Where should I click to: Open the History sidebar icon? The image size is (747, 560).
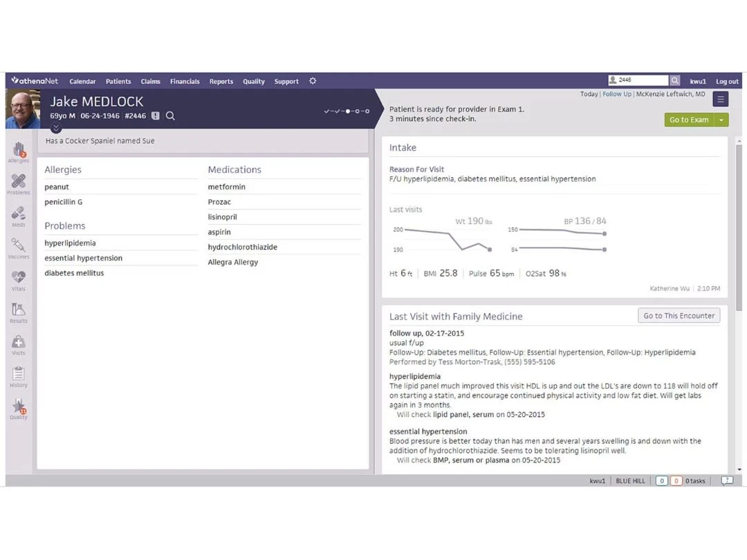(x=19, y=377)
